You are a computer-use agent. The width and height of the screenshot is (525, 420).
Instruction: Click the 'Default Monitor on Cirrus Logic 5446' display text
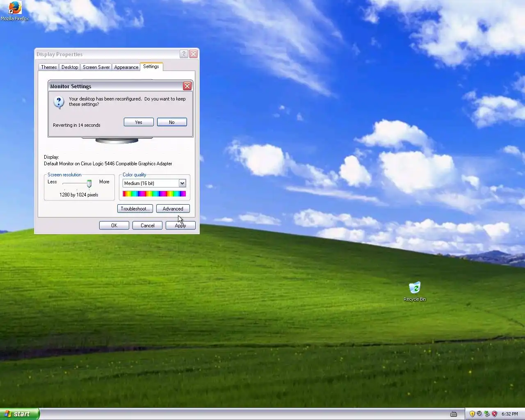(108, 164)
